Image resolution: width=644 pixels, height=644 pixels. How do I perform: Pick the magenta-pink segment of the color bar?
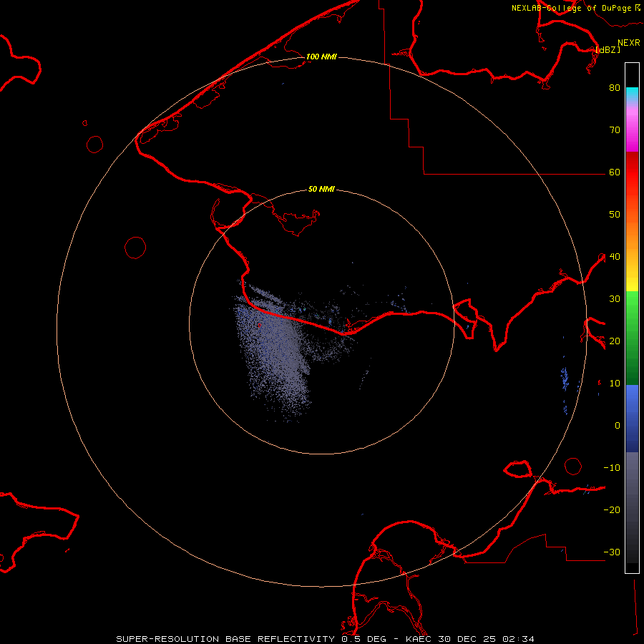click(x=632, y=128)
